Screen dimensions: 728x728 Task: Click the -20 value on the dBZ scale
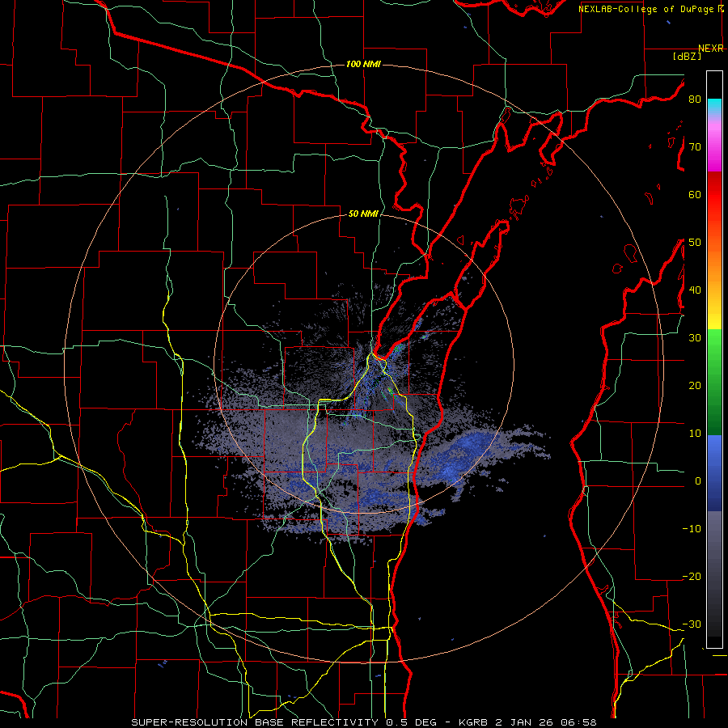[692, 576]
